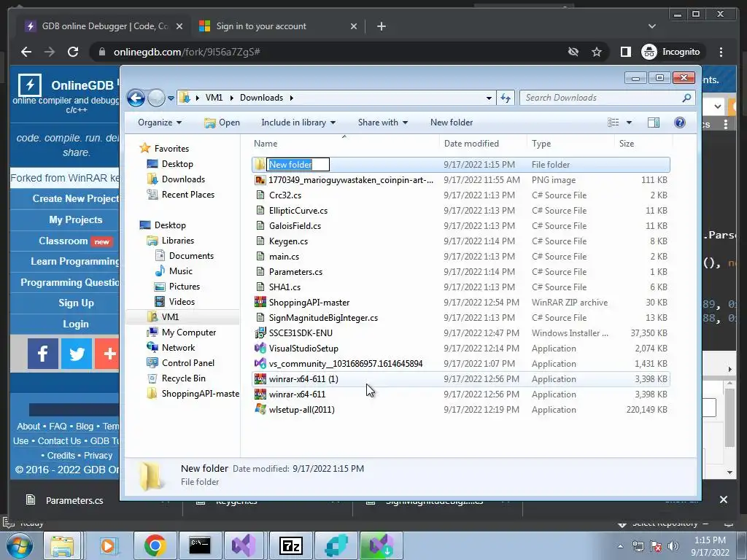Refresh the Downloads folder view

[x=506, y=98]
